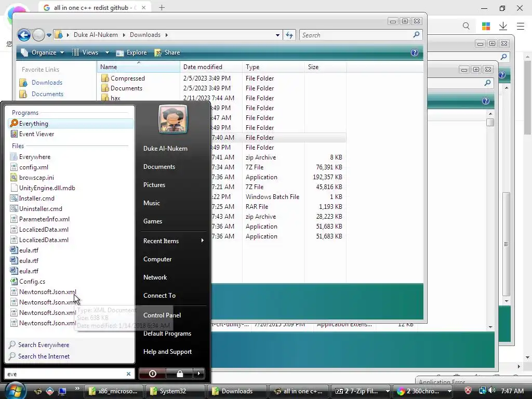Image resolution: width=532 pixels, height=399 pixels.
Task: Open browscap.ini file result
Action: 71,178
